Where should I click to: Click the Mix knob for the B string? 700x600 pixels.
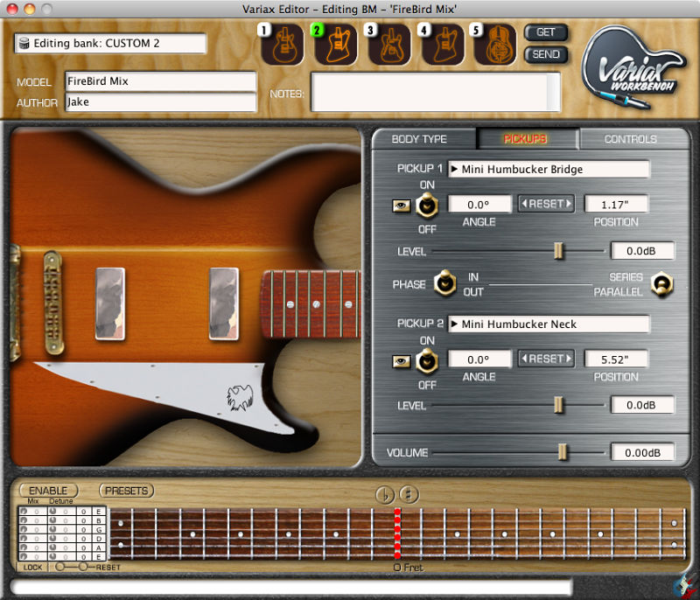click(x=24, y=520)
